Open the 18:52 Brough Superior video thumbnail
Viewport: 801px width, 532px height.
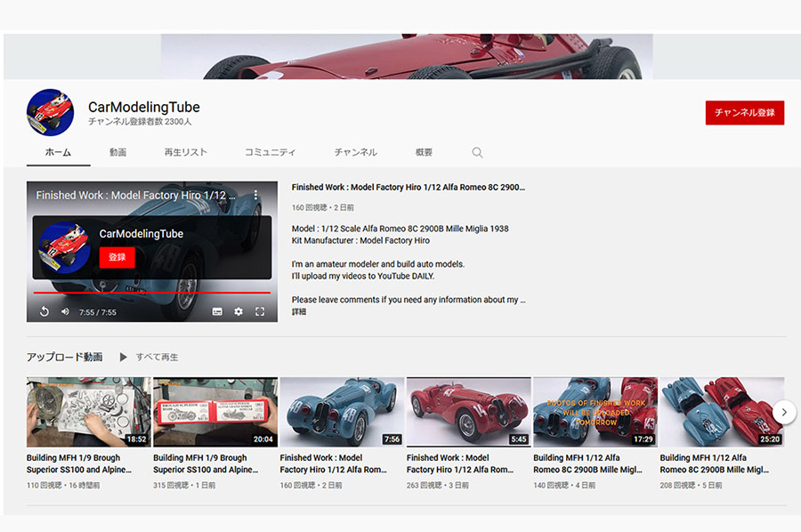tap(89, 412)
